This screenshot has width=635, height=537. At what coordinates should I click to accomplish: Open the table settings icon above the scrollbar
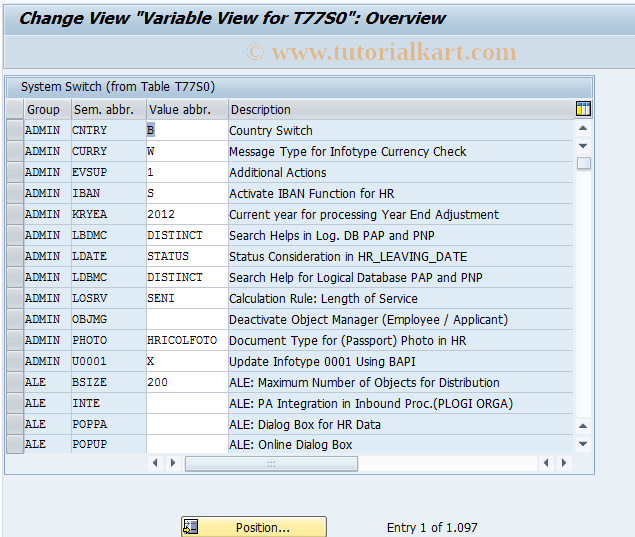tap(583, 109)
